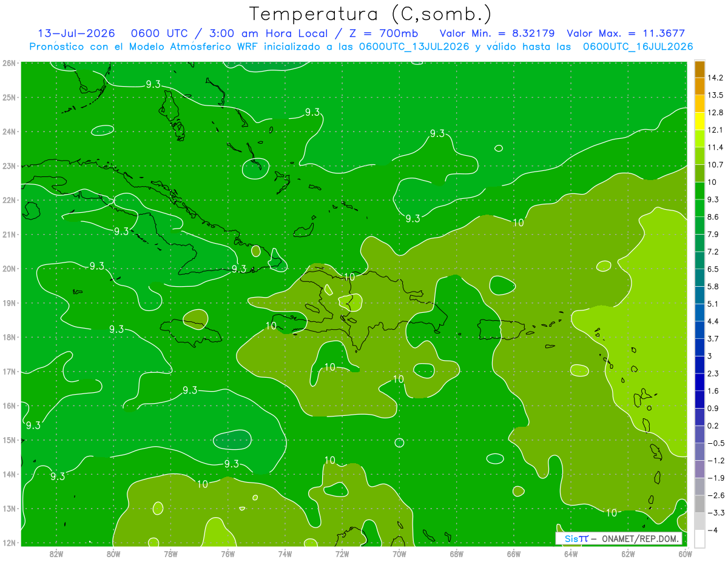Image resolution: width=728 pixels, height=562 pixels.
Task: Click the legend value '6.5'
Action: [x=713, y=269]
